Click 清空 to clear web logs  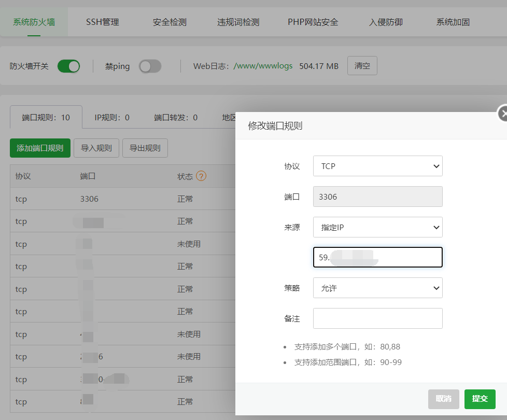(x=362, y=66)
